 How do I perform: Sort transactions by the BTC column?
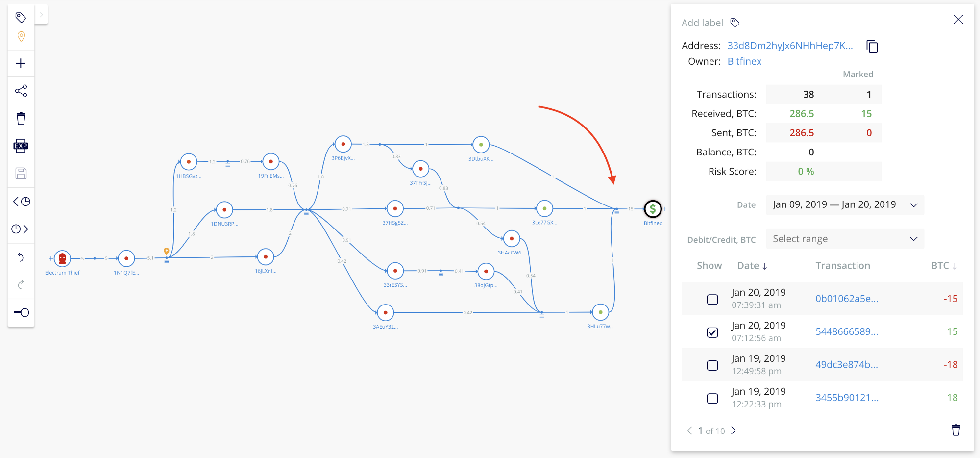[945, 265]
